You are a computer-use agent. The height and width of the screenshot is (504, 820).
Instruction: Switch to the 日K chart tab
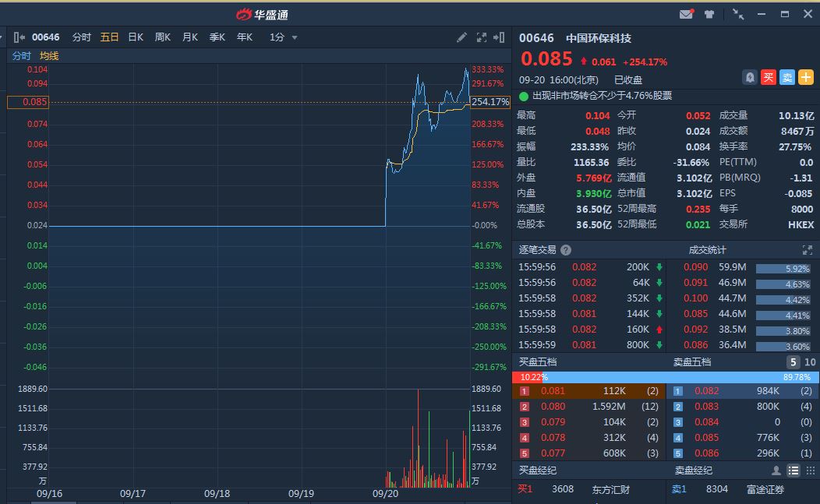[x=136, y=37]
